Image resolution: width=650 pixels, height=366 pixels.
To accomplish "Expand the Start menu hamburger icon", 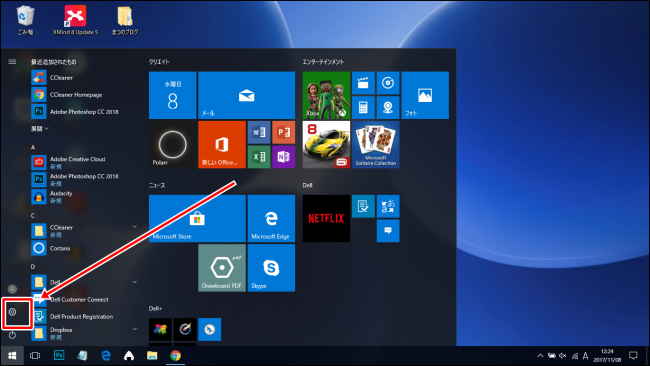I will 12,62.
